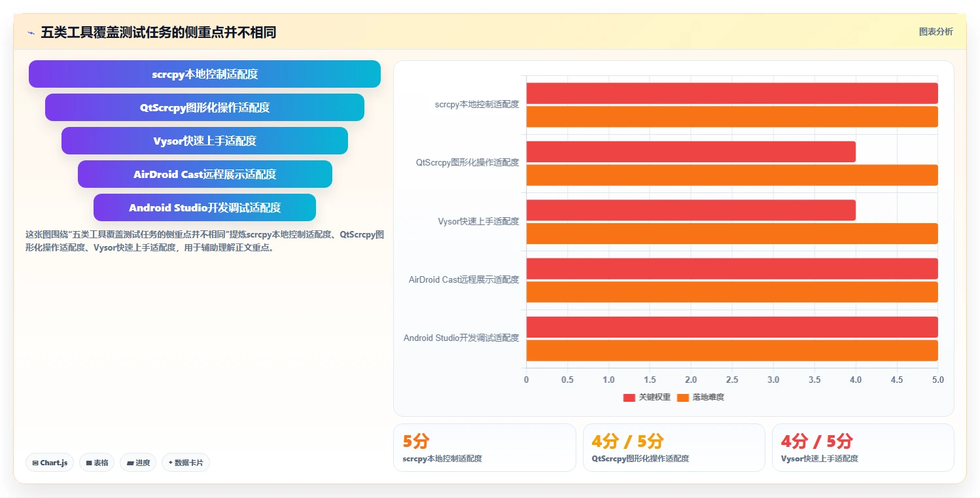The width and height of the screenshot is (980, 498).
Task: Click the 0 tick on the x-axis
Action: click(527, 380)
